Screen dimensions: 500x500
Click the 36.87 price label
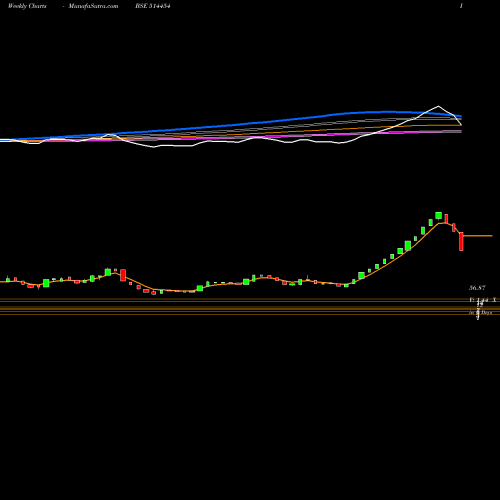click(477, 288)
